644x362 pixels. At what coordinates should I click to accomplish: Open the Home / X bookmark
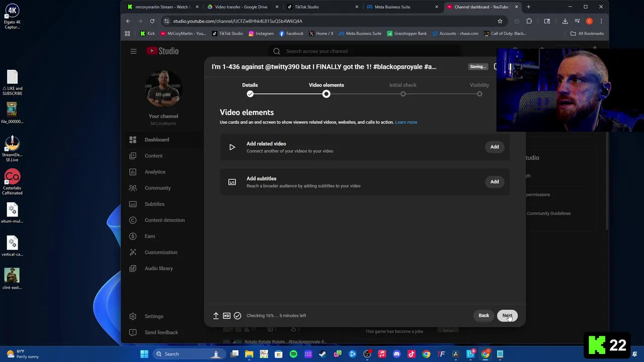pyautogui.click(x=320, y=34)
